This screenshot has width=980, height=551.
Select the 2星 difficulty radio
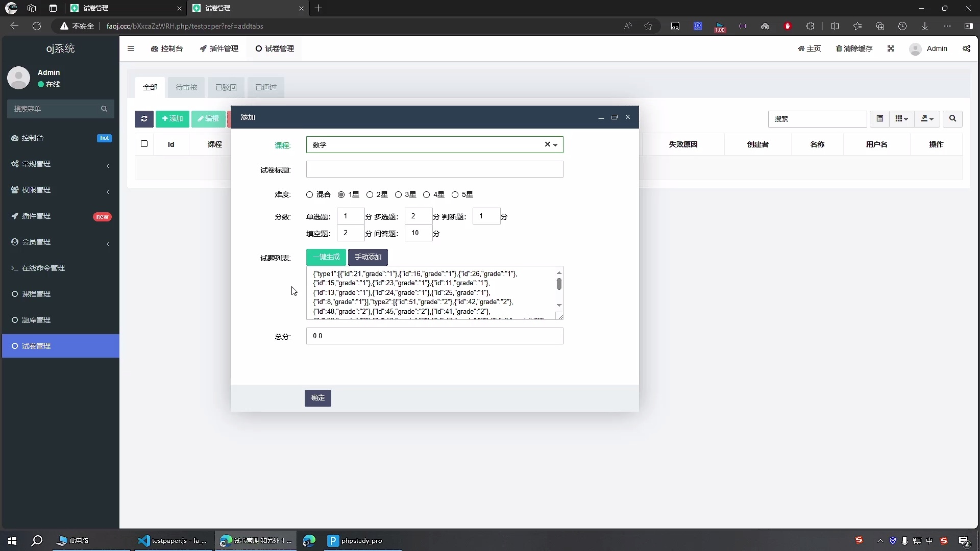pos(370,195)
